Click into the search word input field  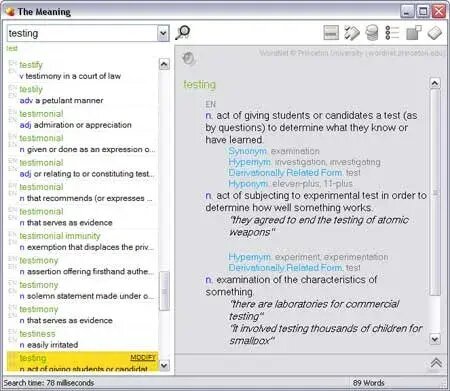pos(82,33)
